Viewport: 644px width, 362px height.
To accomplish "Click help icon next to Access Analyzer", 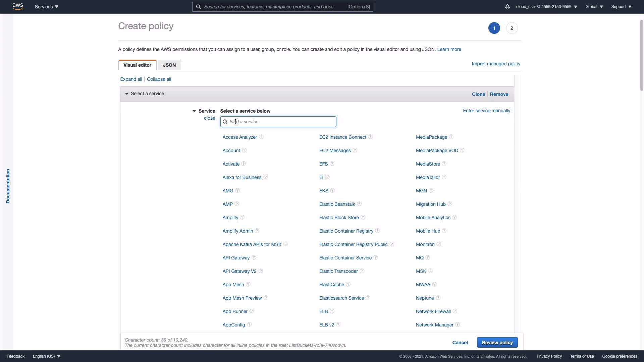I will point(261,137).
